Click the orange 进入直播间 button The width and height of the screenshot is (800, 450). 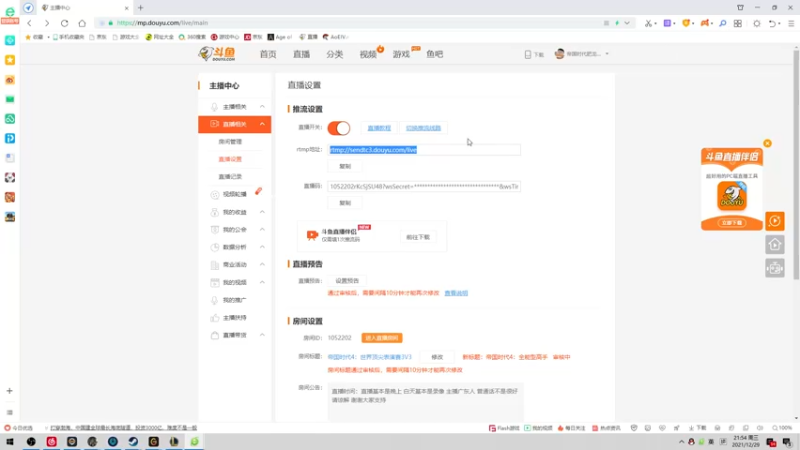pyautogui.click(x=382, y=338)
